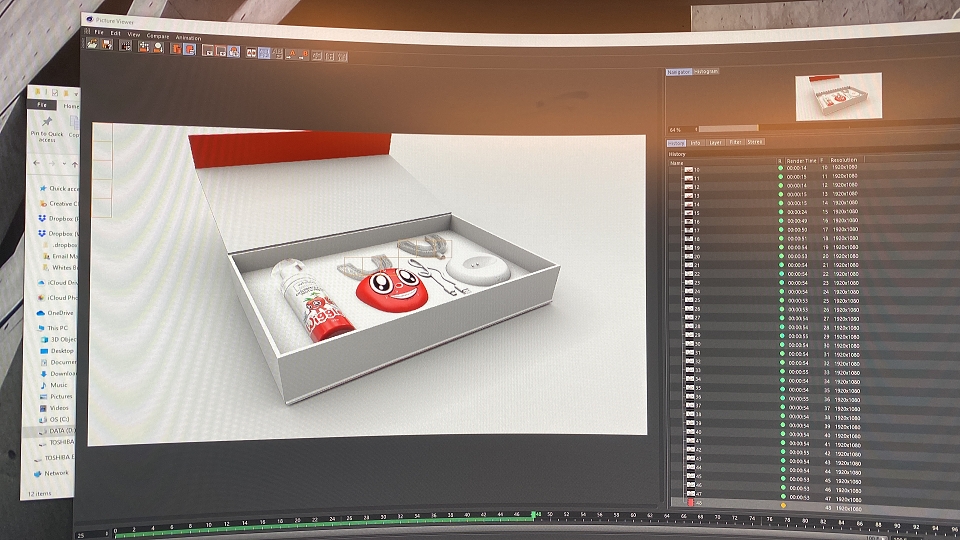The width and height of the screenshot is (960, 540).
Task: Select This PC in Explorer sidebar
Action: click(53, 328)
